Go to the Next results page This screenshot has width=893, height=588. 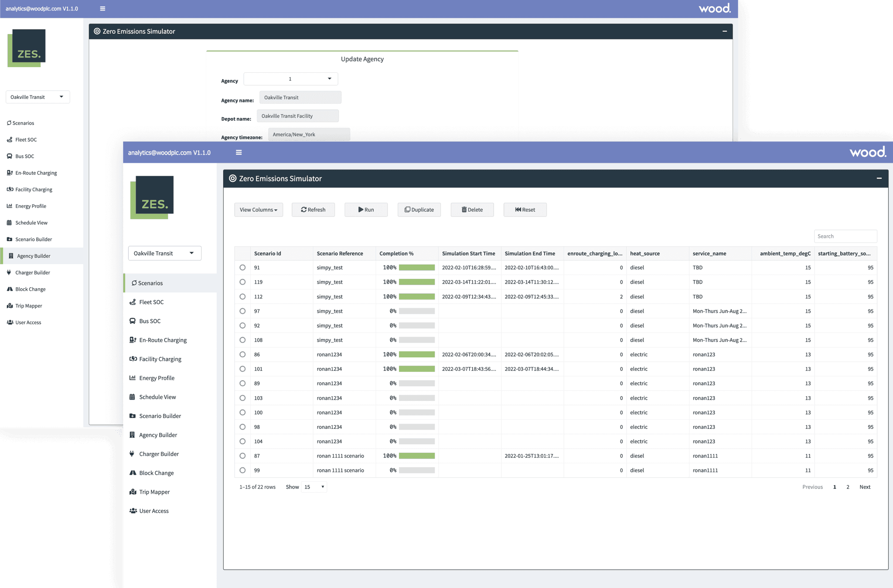pos(865,487)
